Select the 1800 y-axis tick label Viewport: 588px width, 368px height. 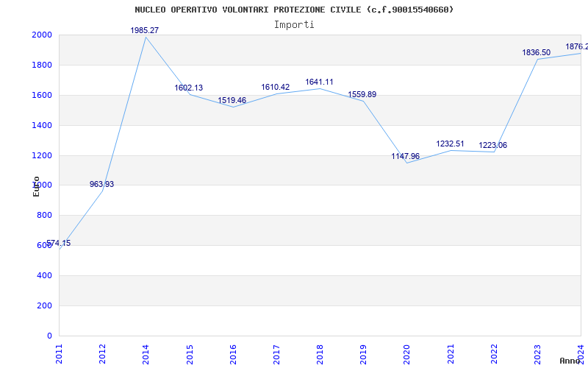pos(42,65)
